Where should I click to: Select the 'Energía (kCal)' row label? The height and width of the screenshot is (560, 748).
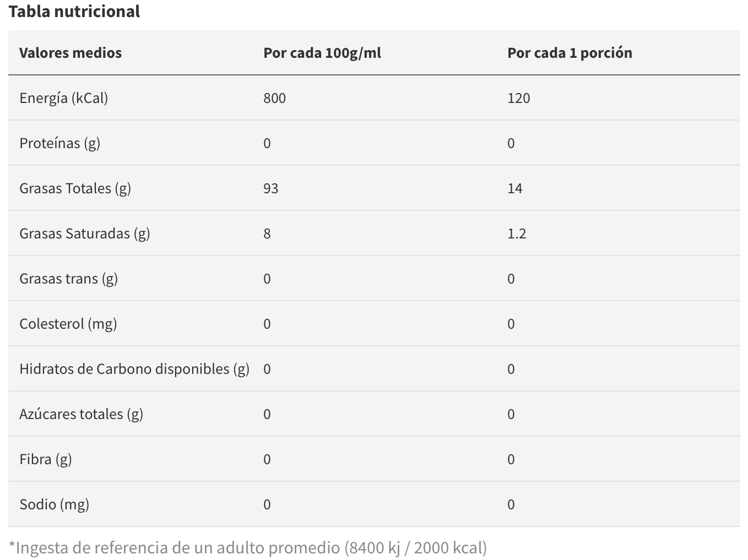[x=64, y=98]
